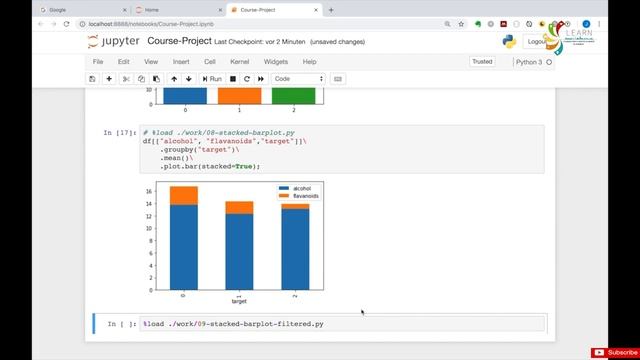Click the alcohol legend blue swatch
640x360 pixels.
(x=284, y=188)
